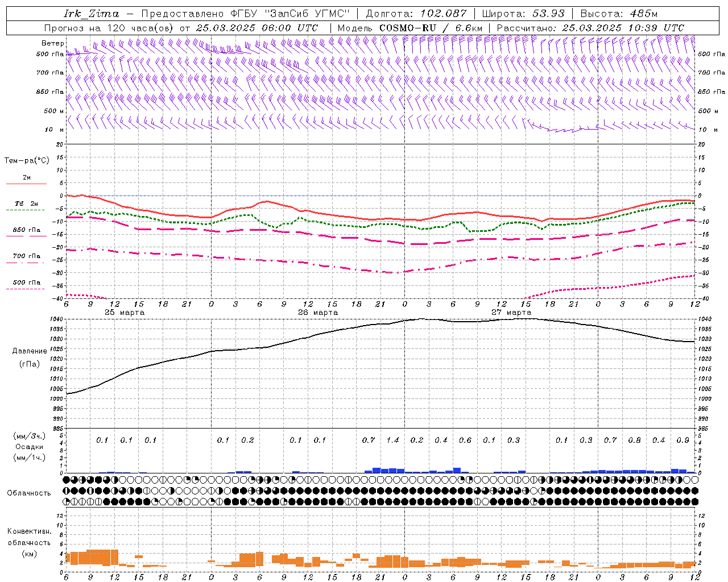Click the latitude value "Широта: 53.93"
Screen dimensions: 728x582
click(x=523, y=14)
